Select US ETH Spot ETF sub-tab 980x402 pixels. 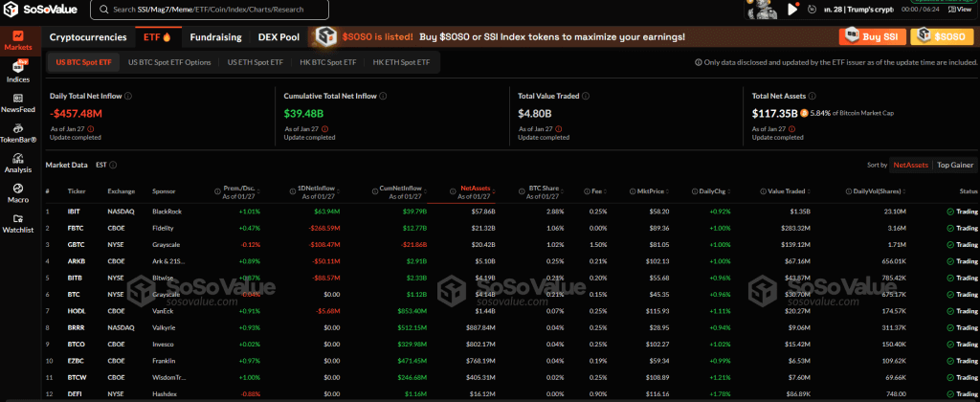(x=255, y=62)
